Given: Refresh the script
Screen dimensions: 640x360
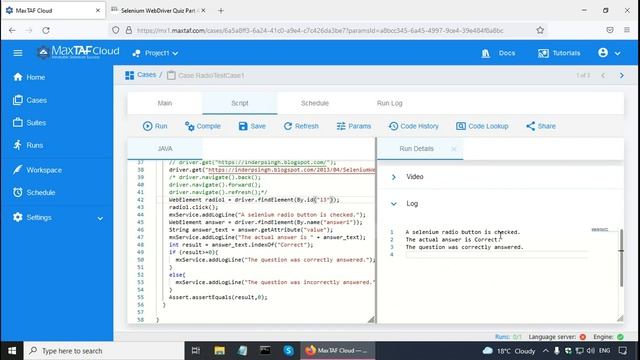Looking at the screenshot, I should 301,126.
